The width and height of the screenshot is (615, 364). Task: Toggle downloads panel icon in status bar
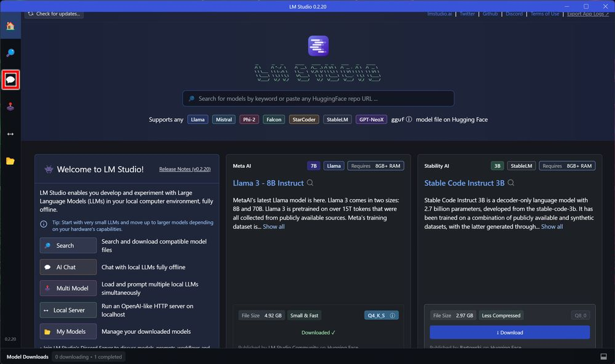coord(604,357)
